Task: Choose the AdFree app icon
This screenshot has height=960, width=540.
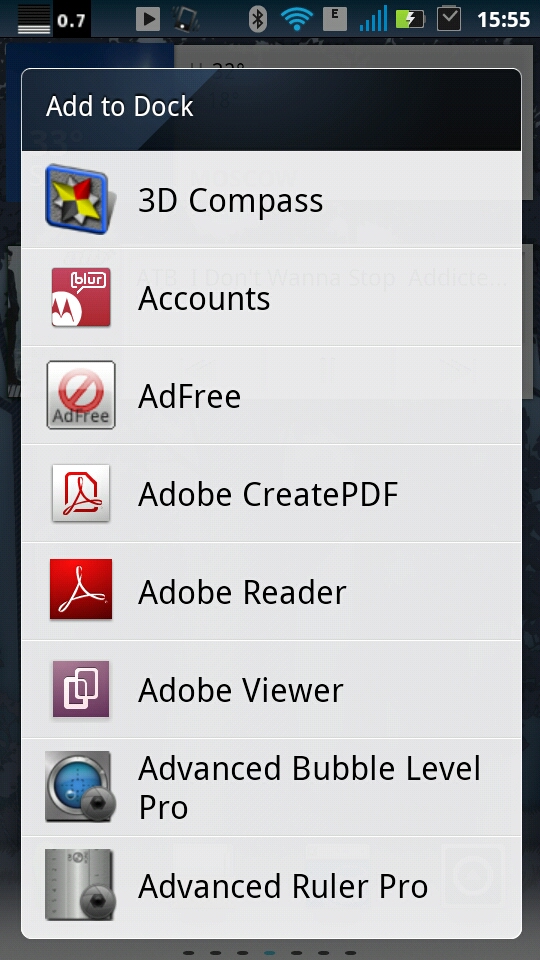Action: pyautogui.click(x=80, y=395)
